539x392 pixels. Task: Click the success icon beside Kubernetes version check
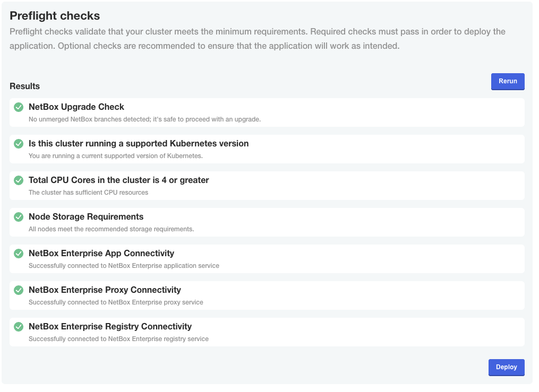[x=19, y=144]
